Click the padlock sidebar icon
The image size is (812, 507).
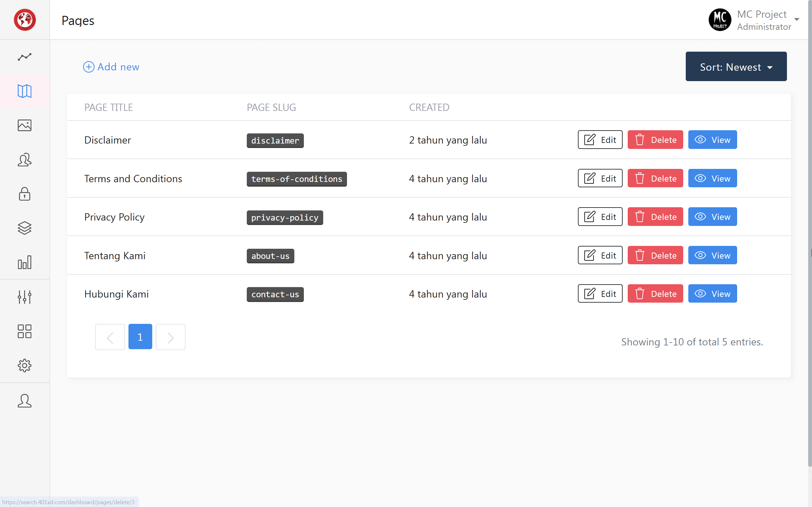(24, 194)
